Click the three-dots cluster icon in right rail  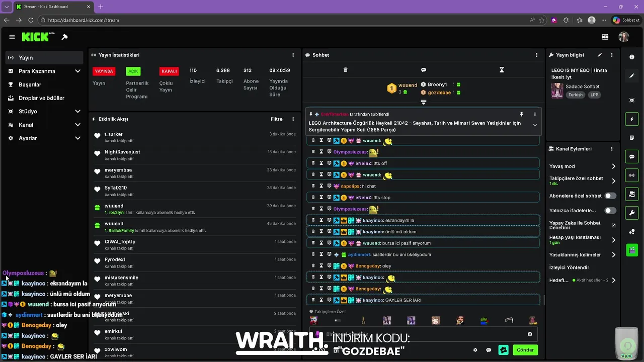[x=632, y=231]
